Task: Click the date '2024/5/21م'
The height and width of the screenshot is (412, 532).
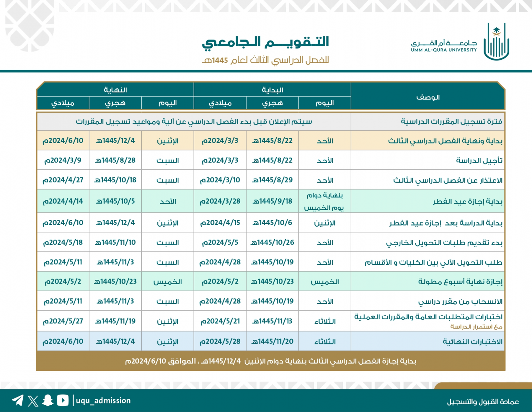Action: (x=220, y=321)
